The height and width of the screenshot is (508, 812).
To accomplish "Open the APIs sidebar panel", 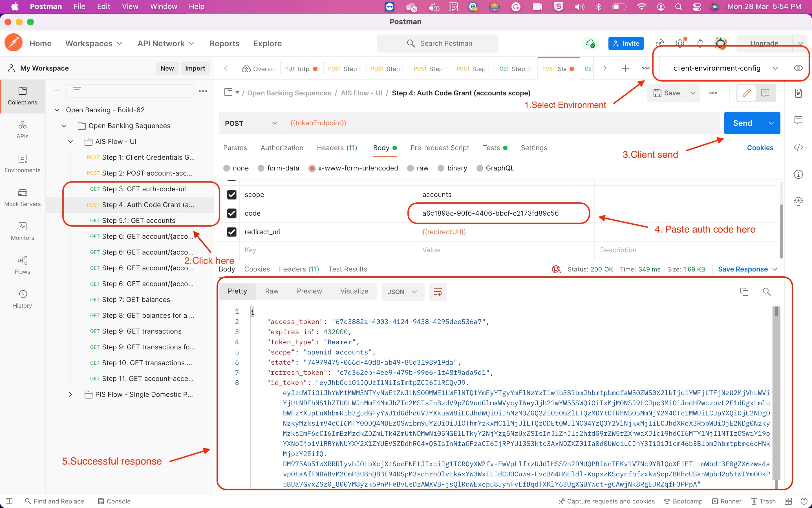I will (23, 130).
